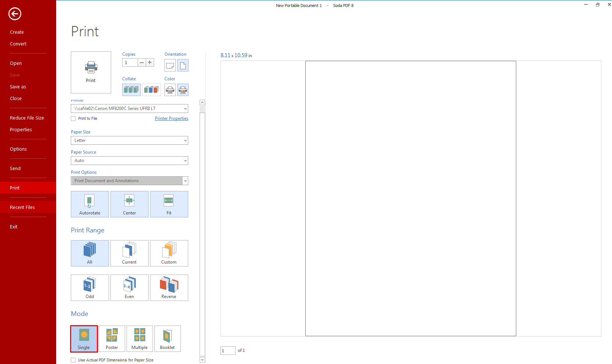This screenshot has height=364, width=612.
Task: Increase copies with the plus button
Action: click(150, 63)
